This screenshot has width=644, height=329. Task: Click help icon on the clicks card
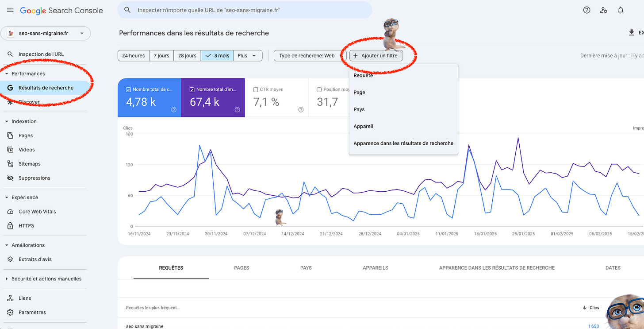pyautogui.click(x=174, y=110)
